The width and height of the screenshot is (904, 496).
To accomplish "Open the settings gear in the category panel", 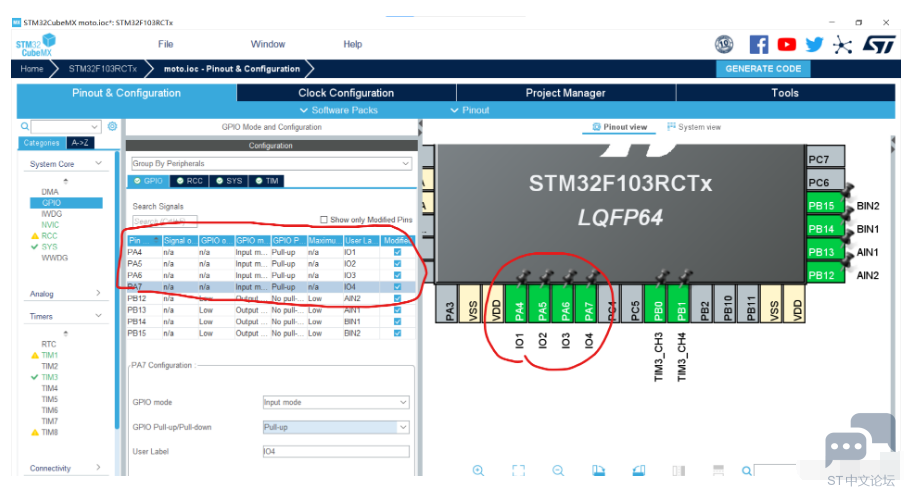I will [112, 126].
